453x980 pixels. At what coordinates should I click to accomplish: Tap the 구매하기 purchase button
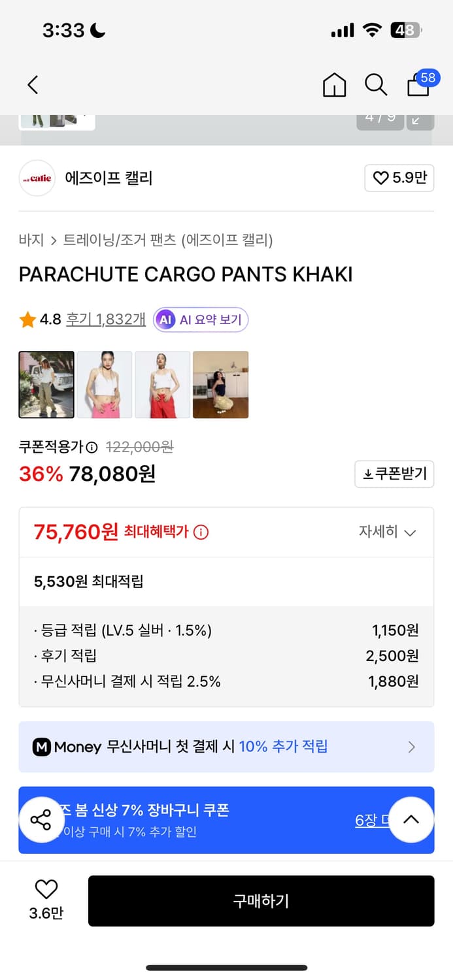coord(261,901)
